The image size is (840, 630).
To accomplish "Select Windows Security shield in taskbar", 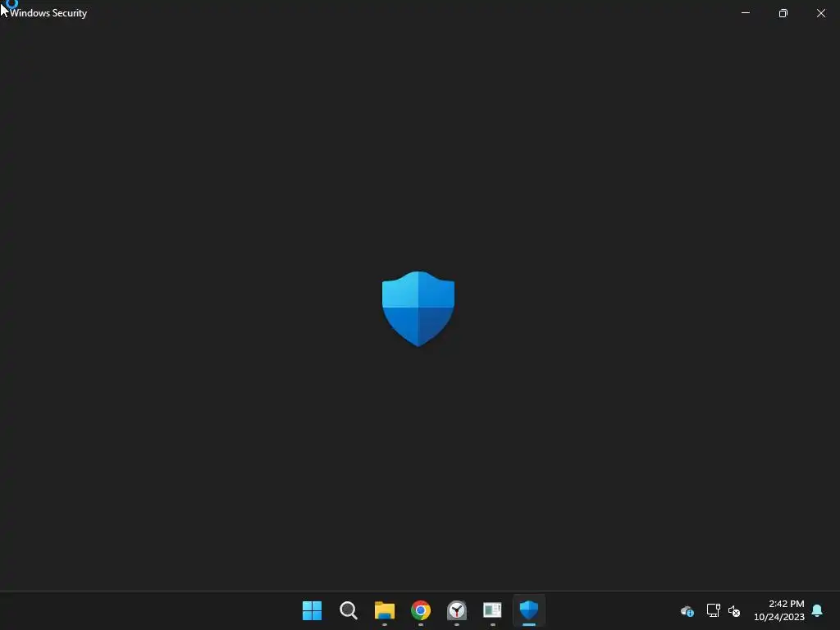I will tap(529, 610).
